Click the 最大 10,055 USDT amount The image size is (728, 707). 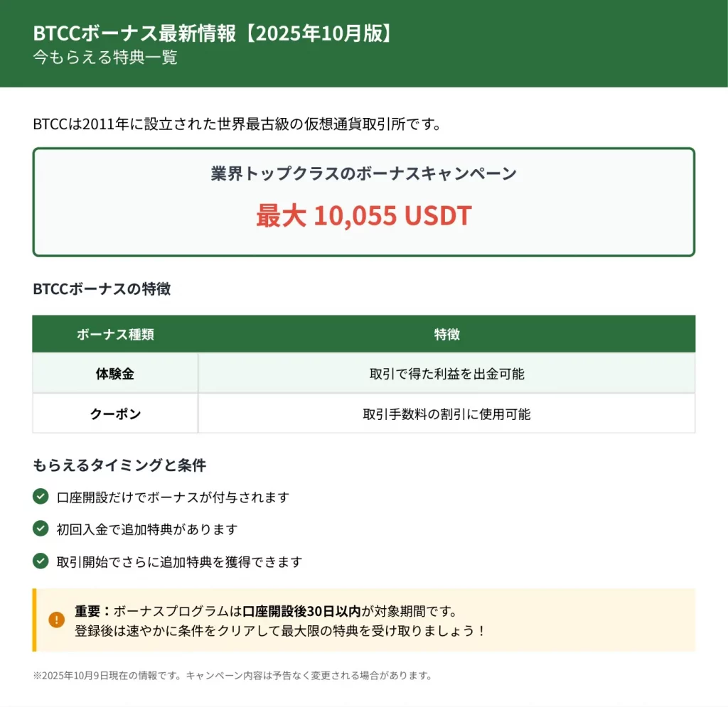coord(363,216)
